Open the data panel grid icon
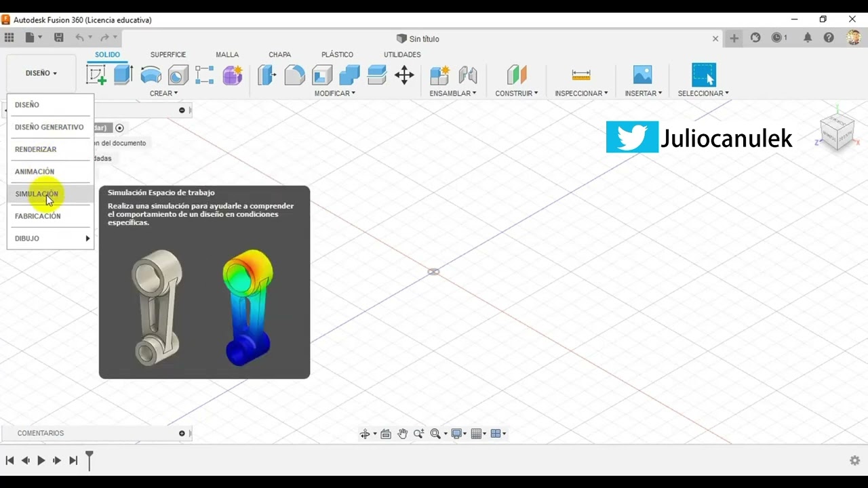This screenshot has width=868, height=488. 9,38
